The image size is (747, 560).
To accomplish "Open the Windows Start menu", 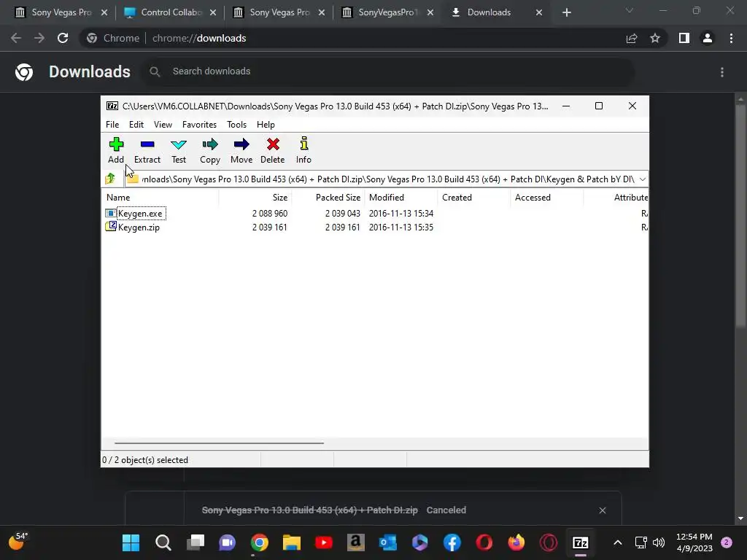I will [x=131, y=542].
